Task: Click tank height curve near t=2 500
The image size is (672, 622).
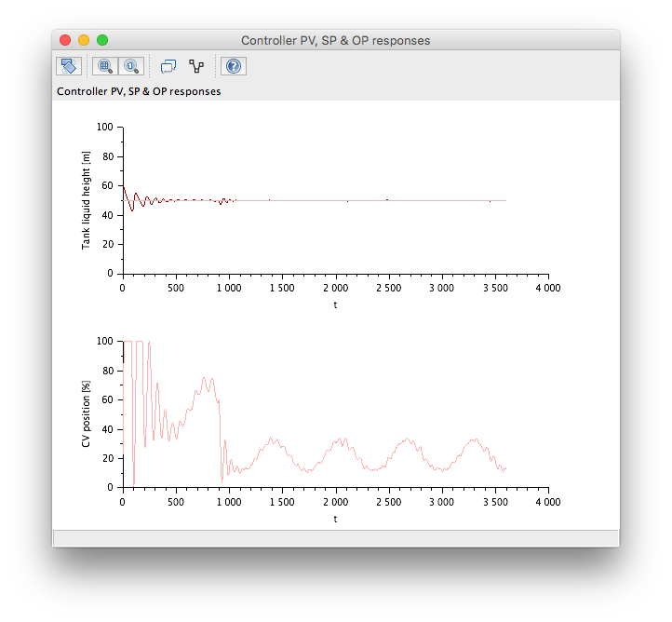Action: click(389, 200)
